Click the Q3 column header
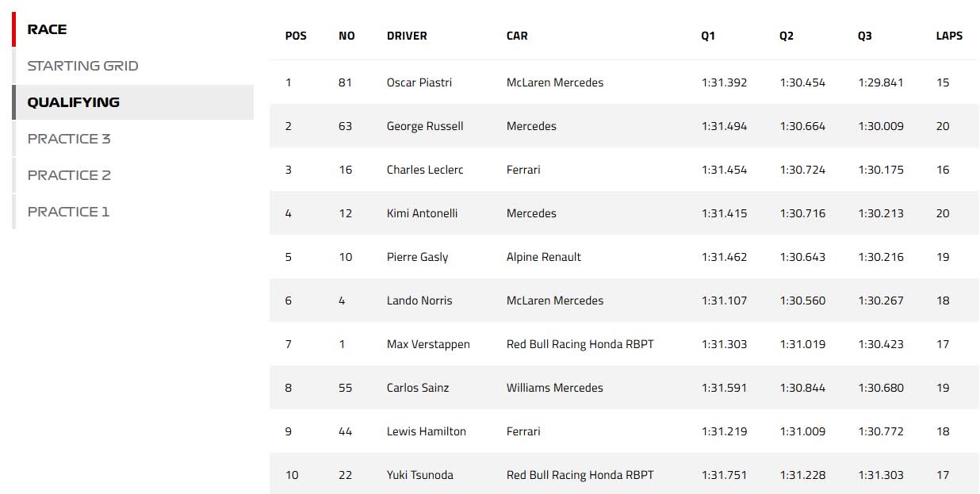This screenshot has height=494, width=980. click(864, 36)
